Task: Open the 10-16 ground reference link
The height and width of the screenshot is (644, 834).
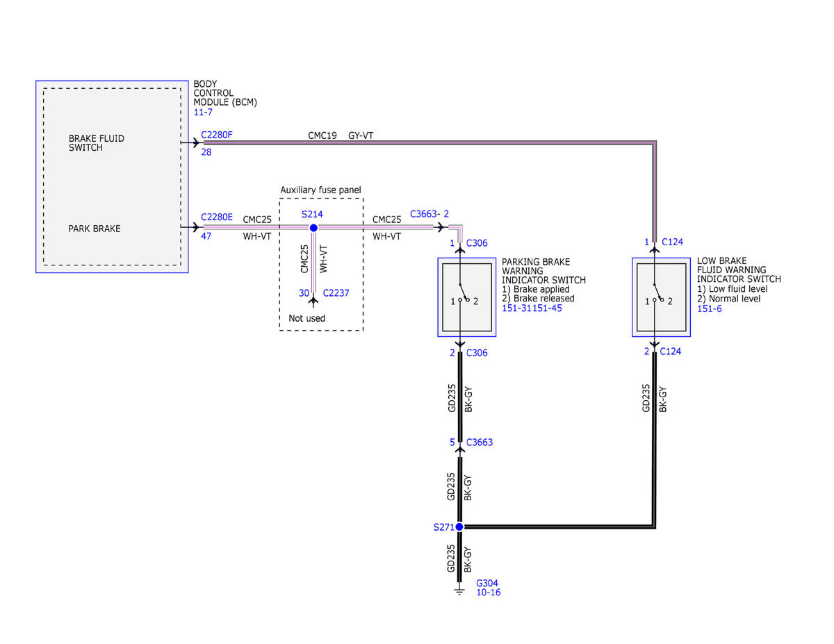Action: tap(488, 593)
